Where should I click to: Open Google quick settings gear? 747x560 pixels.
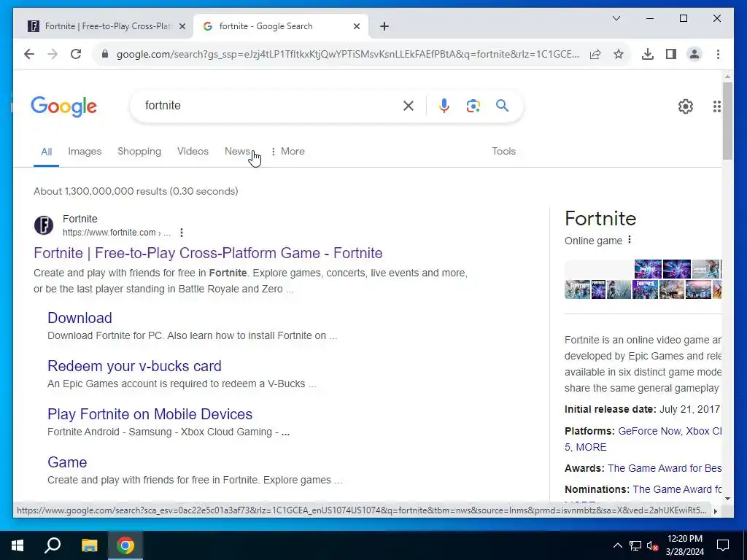[686, 106]
